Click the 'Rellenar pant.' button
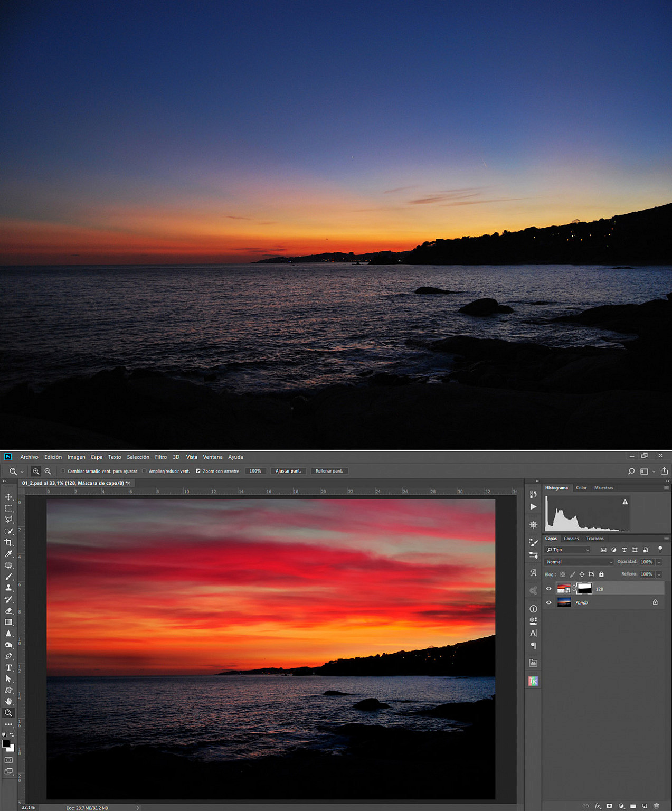Viewport: 672px width, 811px height. tap(329, 471)
